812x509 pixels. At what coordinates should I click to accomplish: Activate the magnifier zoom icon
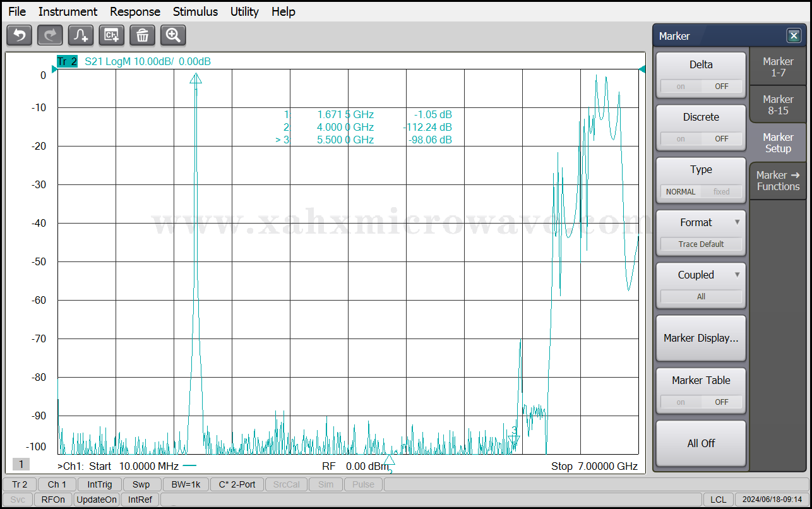pyautogui.click(x=173, y=35)
